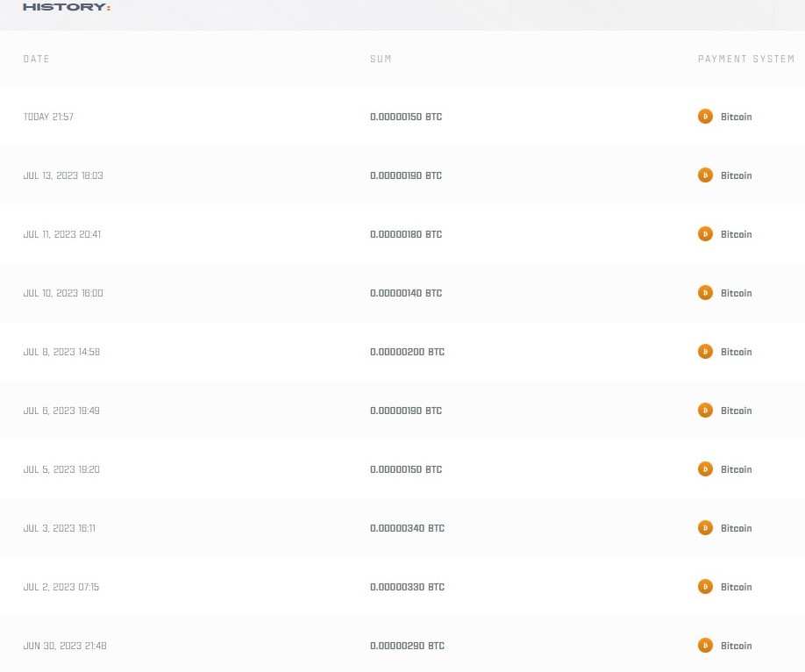
Task: Click the Bitcoin icon in the TODAY 21:57 row
Action: pyautogui.click(x=705, y=117)
